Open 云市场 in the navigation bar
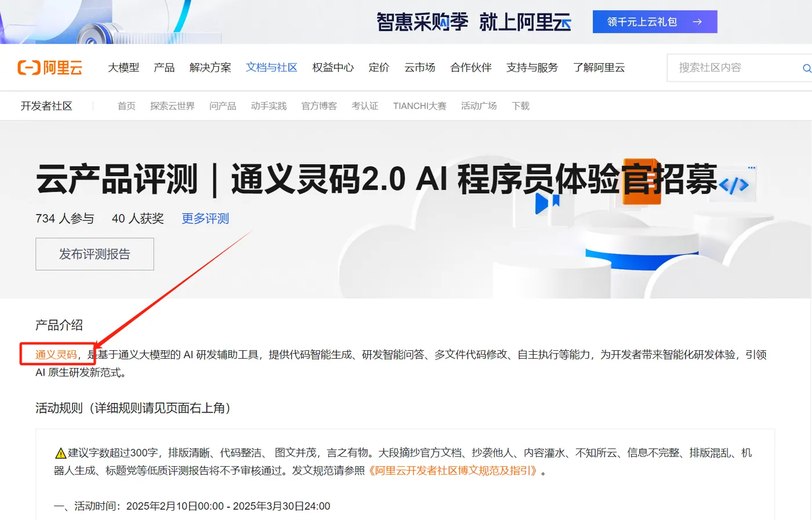 [x=419, y=68]
